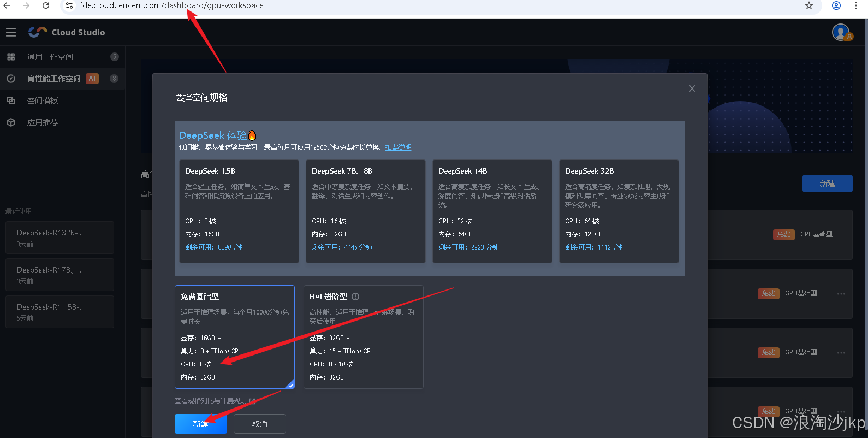Open 应用推荐 in the sidebar
Viewport: 868px width, 438px height.
click(62, 122)
